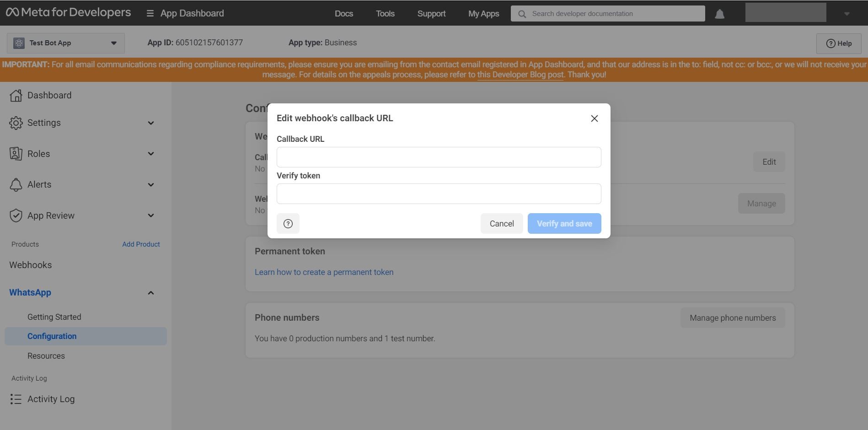Expand the Alerts section chevron
The height and width of the screenshot is (430, 868).
[151, 184]
